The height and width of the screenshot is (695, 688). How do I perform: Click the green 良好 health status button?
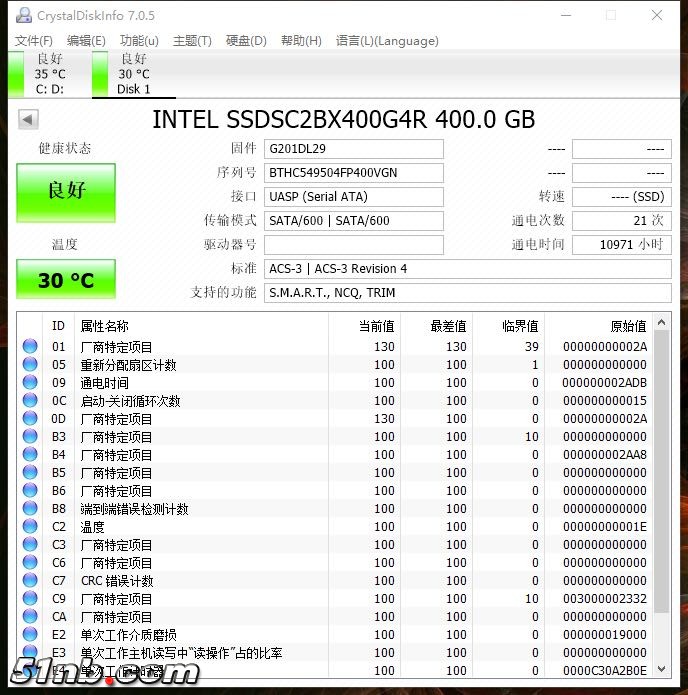point(66,192)
